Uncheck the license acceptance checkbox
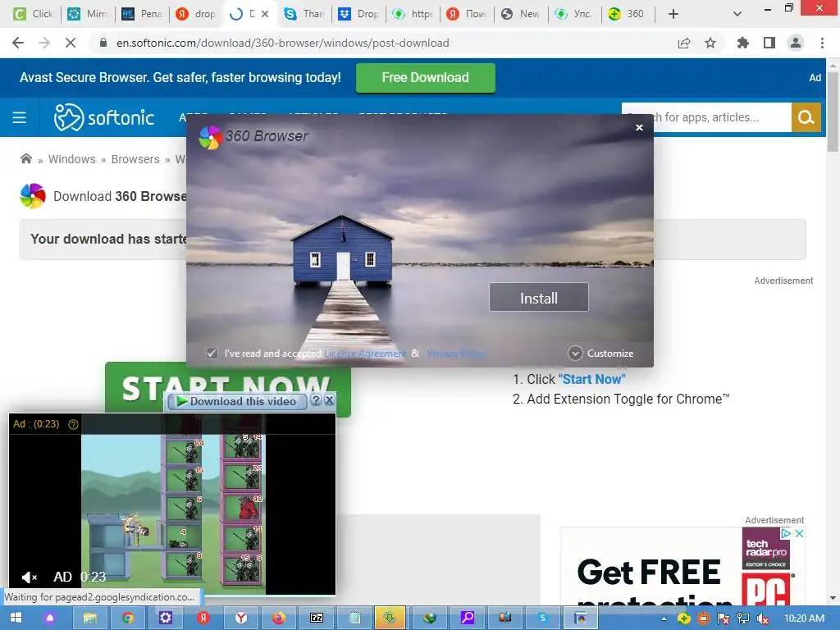 pyautogui.click(x=212, y=354)
